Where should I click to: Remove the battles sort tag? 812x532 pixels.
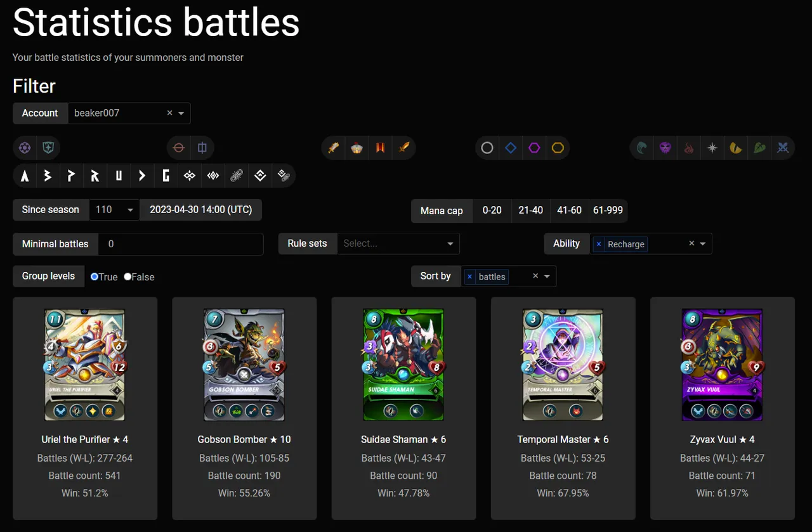(469, 277)
